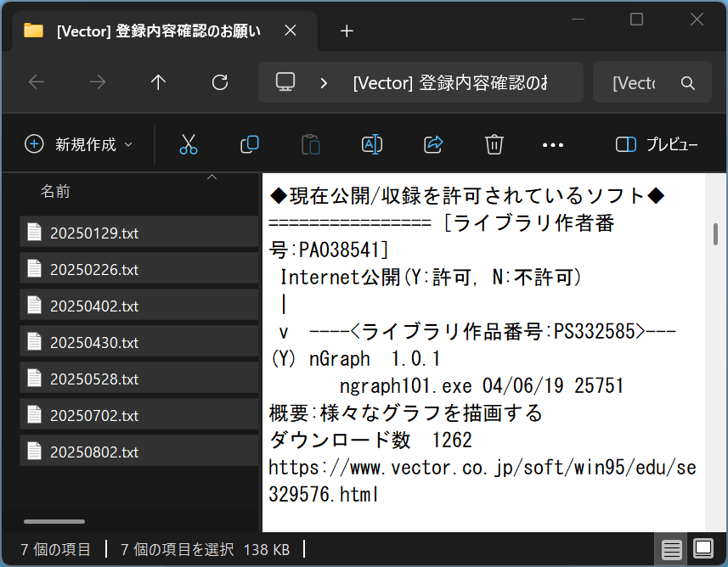Select file 20250702.txt
Image resolution: width=728 pixels, height=567 pixels.
point(138,415)
